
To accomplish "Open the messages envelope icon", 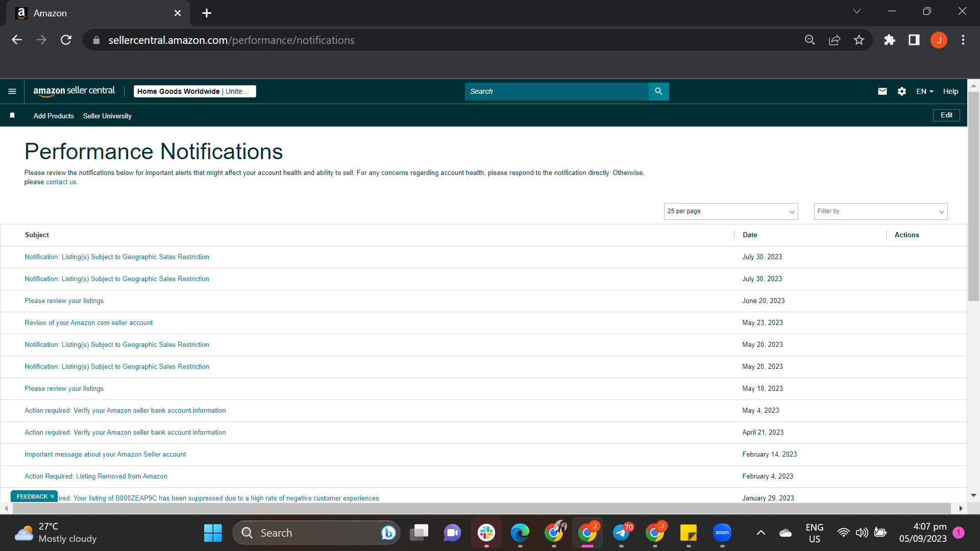I will tap(882, 91).
